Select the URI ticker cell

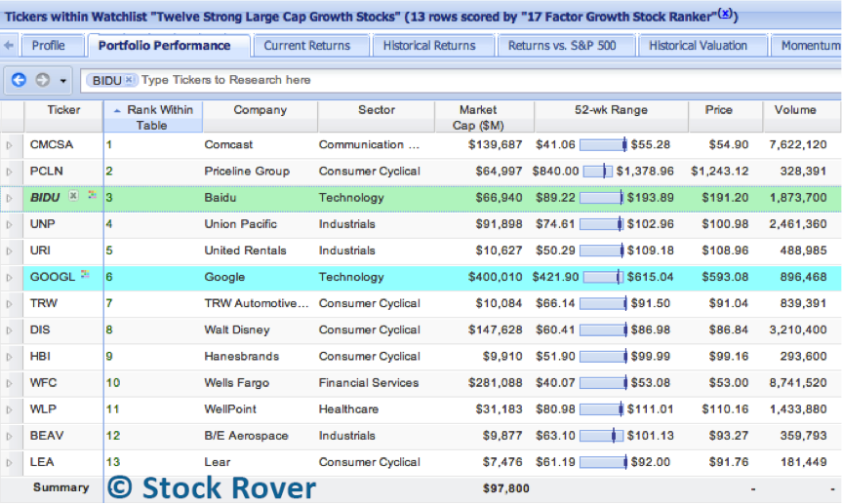click(x=63, y=251)
